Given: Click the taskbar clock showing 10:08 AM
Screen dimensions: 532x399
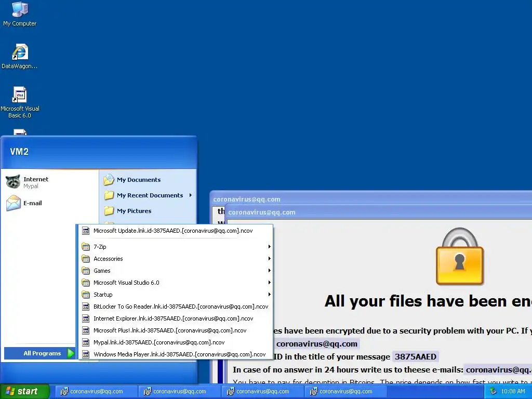Looking at the screenshot, I should coord(513,391).
